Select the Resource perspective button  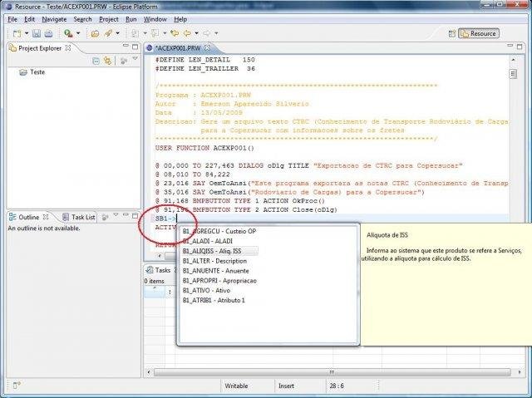pos(479,33)
